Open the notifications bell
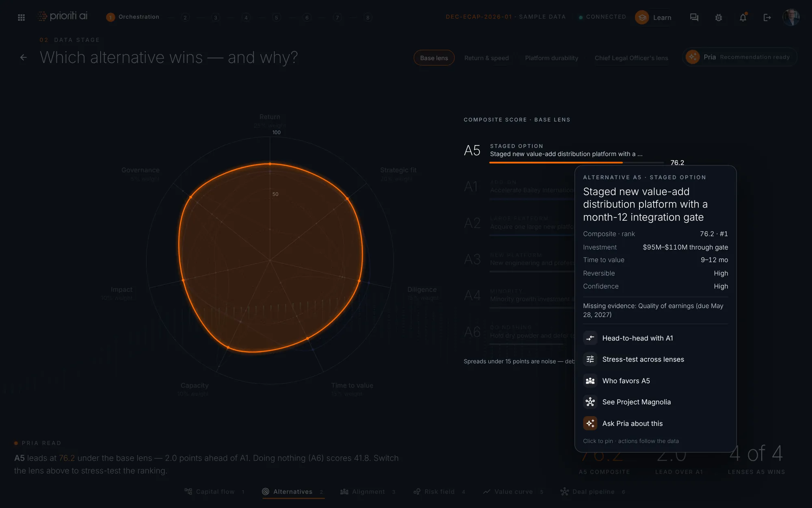Image resolution: width=812 pixels, height=508 pixels. point(743,17)
